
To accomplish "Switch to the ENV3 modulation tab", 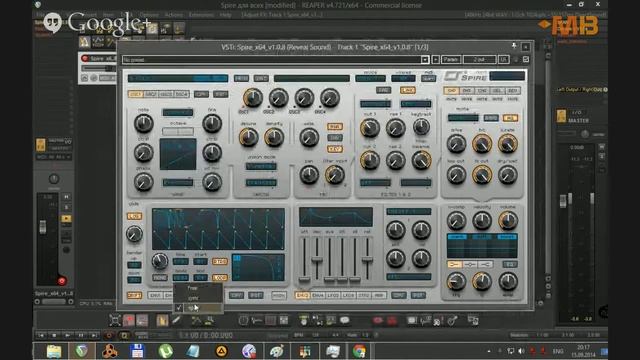I will pyautogui.click(x=302, y=295).
